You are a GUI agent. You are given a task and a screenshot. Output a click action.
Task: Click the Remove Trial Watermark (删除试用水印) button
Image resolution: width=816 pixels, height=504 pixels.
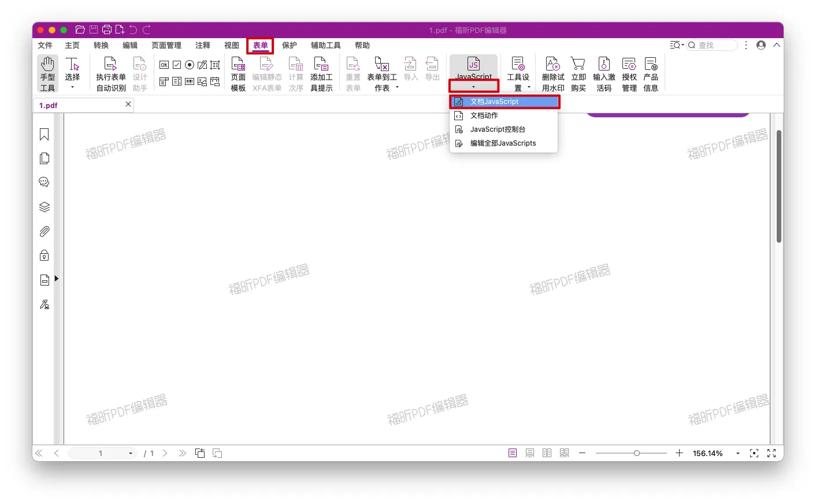click(552, 73)
